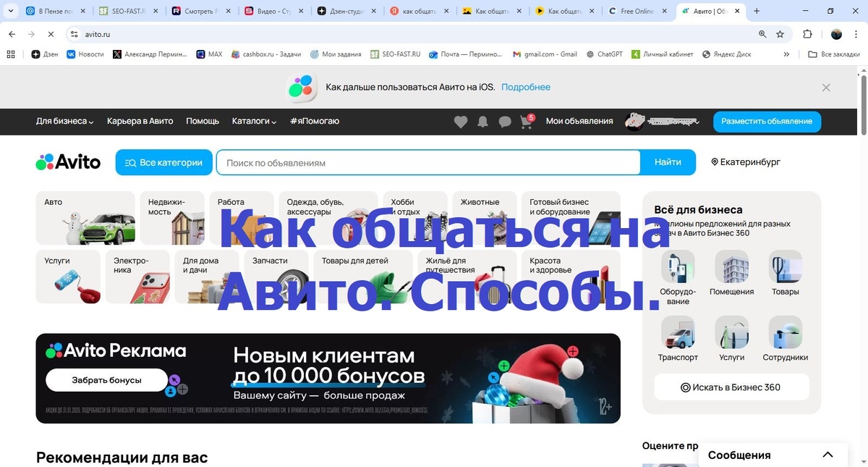Click Искать в Бизнес 360 button
This screenshot has width=868, height=467.
[731, 387]
